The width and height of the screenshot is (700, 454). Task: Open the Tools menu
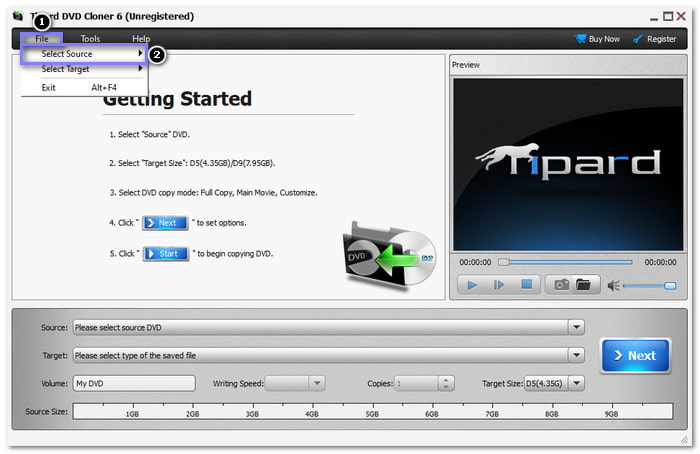(x=90, y=39)
